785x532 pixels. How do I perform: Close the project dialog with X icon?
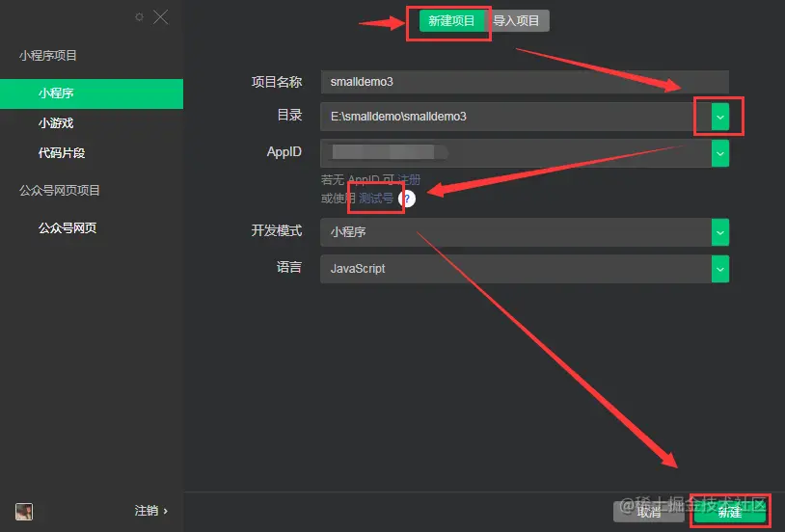[161, 17]
